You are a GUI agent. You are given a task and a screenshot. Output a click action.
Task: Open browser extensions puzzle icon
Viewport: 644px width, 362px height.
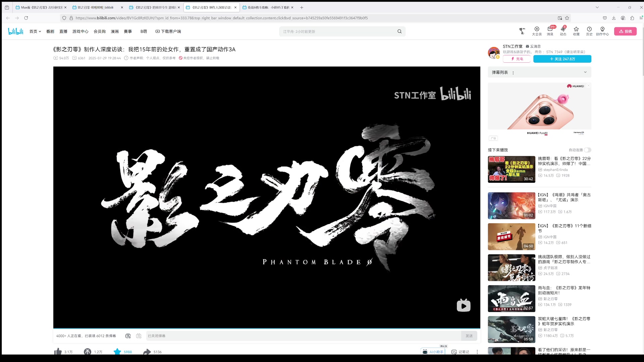(x=632, y=18)
